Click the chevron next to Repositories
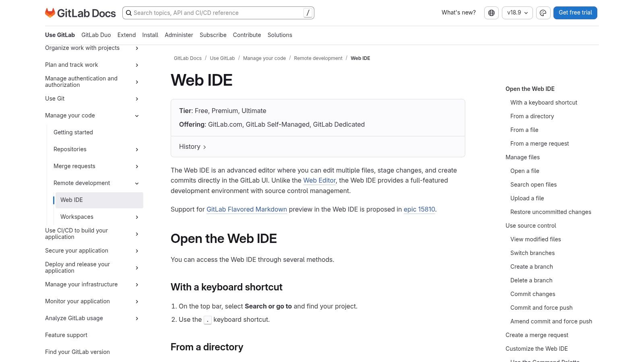Viewport: 644px width, 362px height. click(137, 149)
